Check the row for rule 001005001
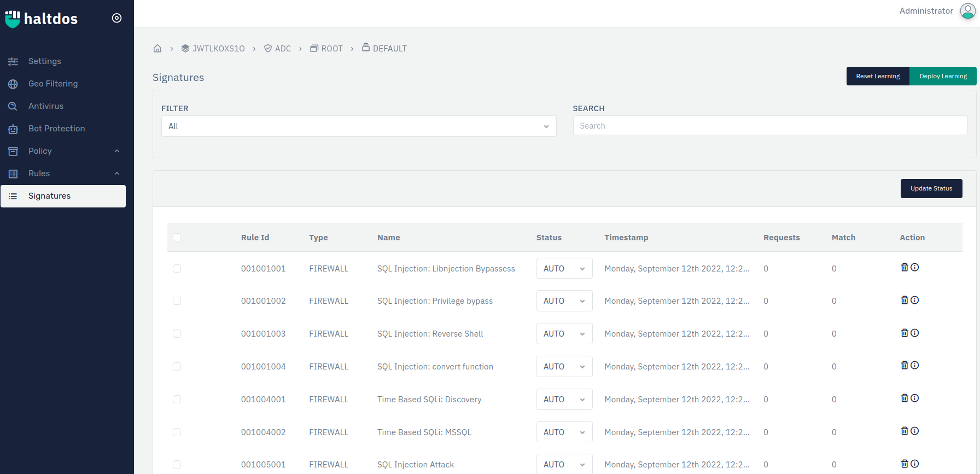Screen dimensions: 980x474 (177, 464)
